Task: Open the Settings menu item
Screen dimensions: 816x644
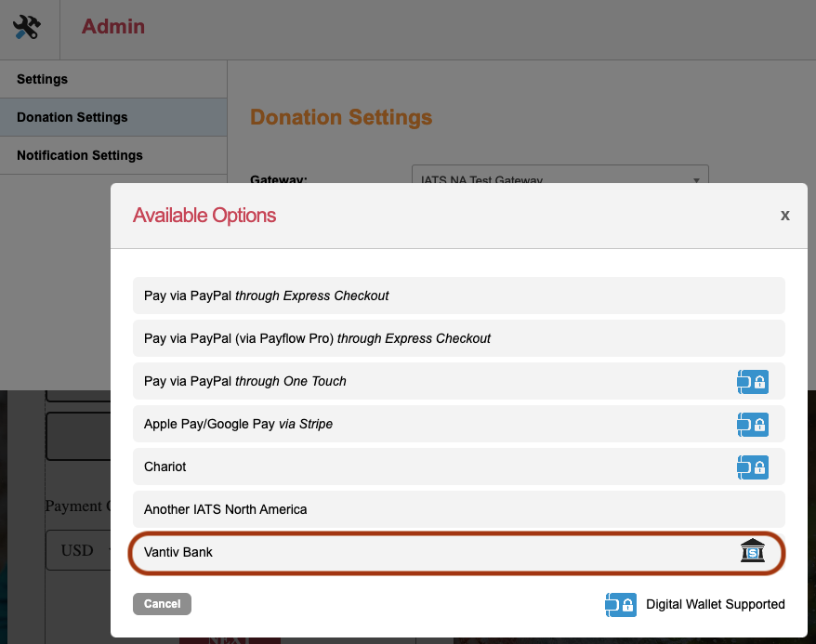Action: [43, 79]
